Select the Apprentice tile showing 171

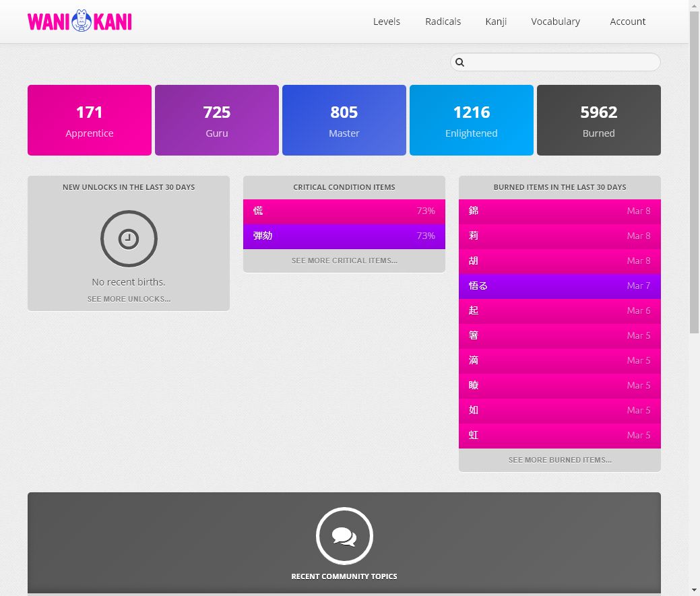[89, 120]
